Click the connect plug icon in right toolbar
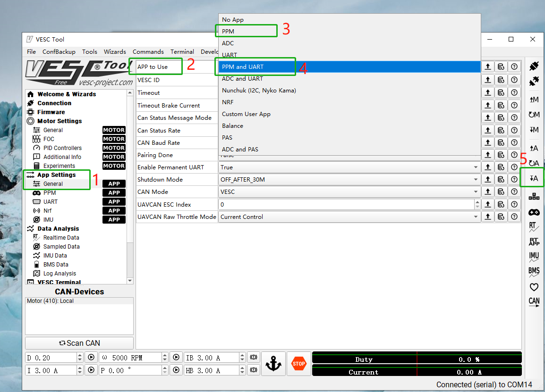The image size is (545, 392). click(534, 66)
